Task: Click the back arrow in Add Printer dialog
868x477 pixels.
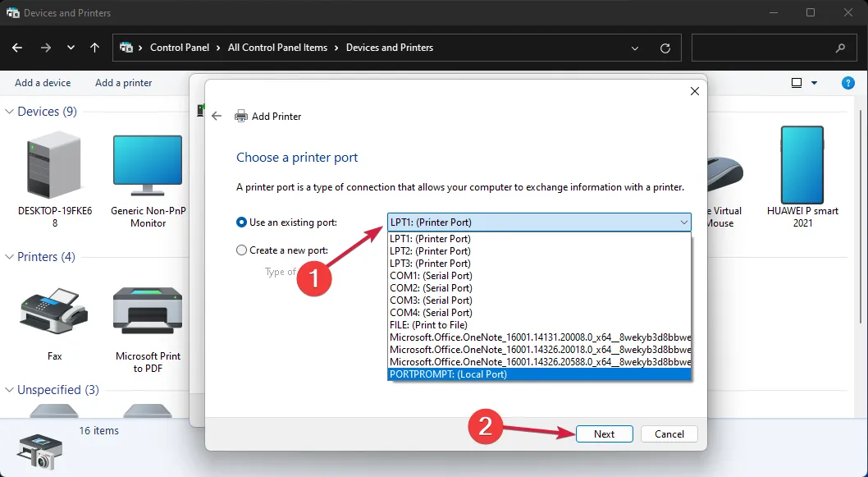Action: pyautogui.click(x=217, y=117)
